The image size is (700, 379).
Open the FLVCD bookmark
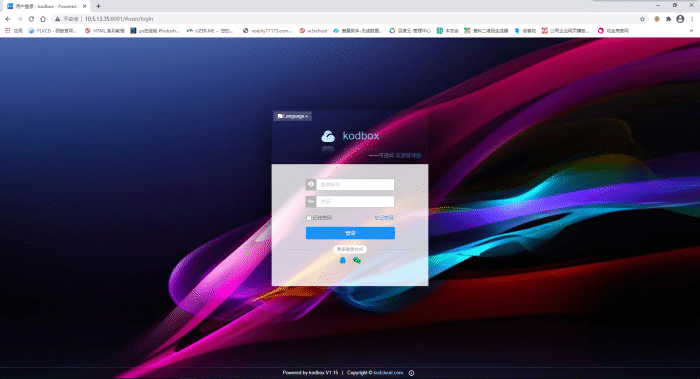pyautogui.click(x=52, y=31)
